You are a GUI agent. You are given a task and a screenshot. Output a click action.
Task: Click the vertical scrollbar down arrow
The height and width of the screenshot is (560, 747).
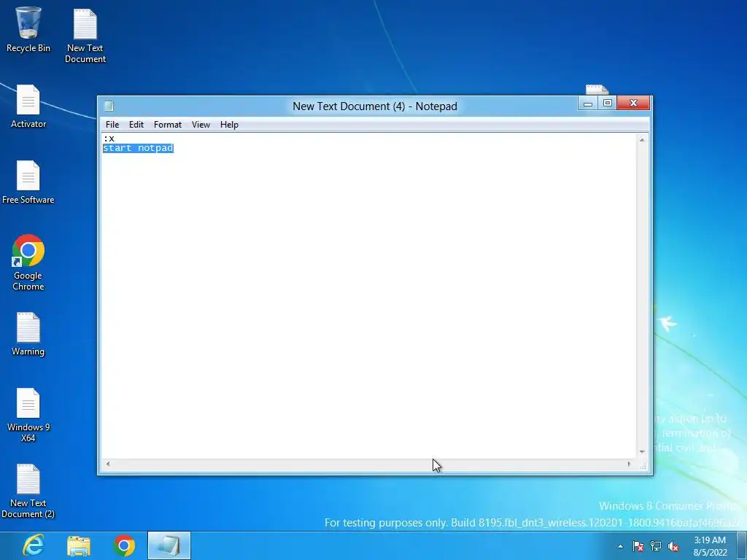tap(642, 451)
